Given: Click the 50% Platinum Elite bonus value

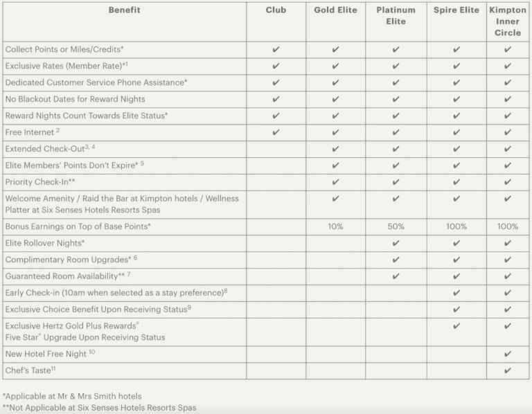Looking at the screenshot, I should click(396, 226).
